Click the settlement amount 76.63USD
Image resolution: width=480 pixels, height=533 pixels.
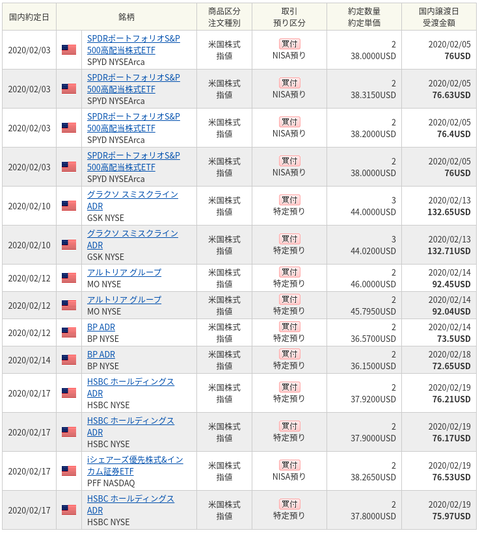coord(451,95)
